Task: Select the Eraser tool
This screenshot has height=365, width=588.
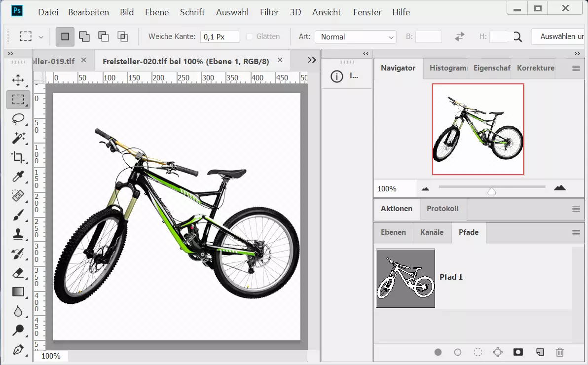Action: [18, 273]
